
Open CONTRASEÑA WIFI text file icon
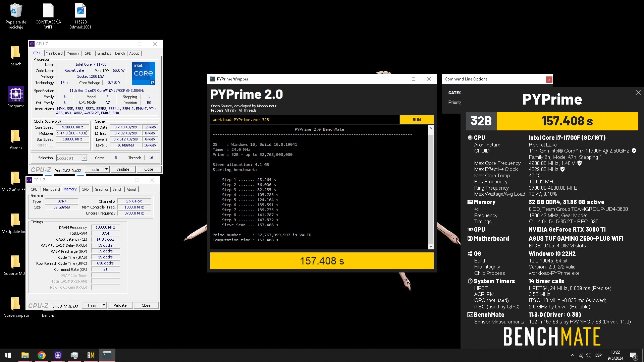48,16
